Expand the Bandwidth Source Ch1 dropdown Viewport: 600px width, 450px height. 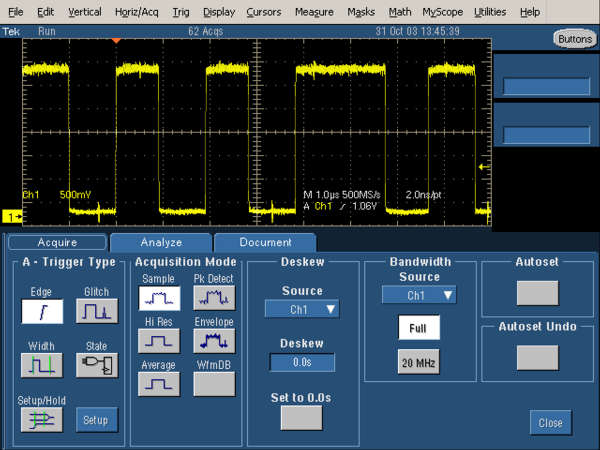click(418, 295)
